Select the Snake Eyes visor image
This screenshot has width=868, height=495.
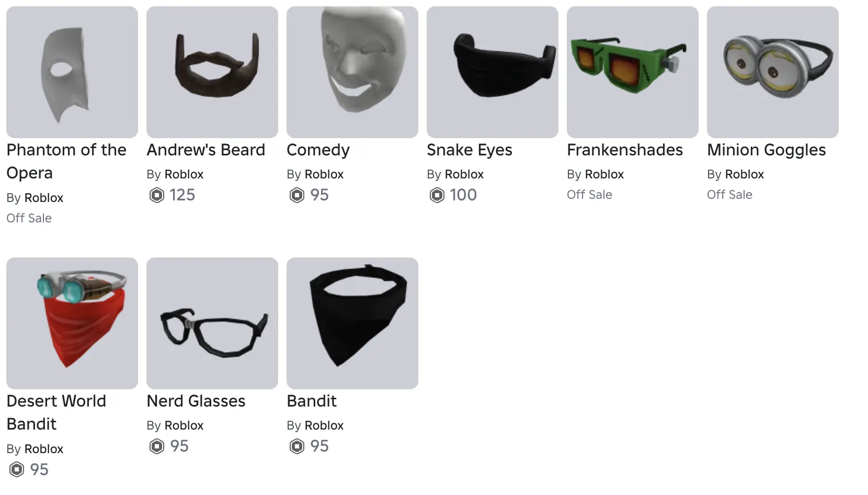tap(493, 72)
